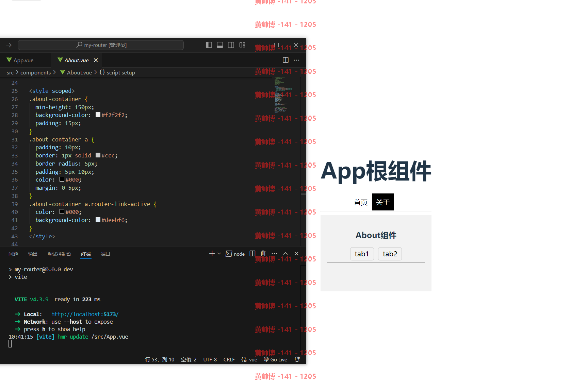Click the #000 swatch on line 40

coord(62,212)
